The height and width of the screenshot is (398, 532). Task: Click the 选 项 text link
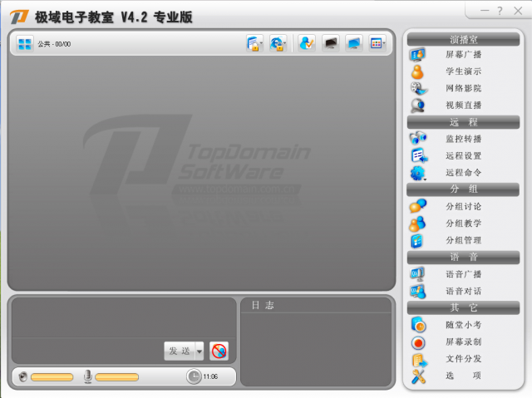tap(464, 376)
